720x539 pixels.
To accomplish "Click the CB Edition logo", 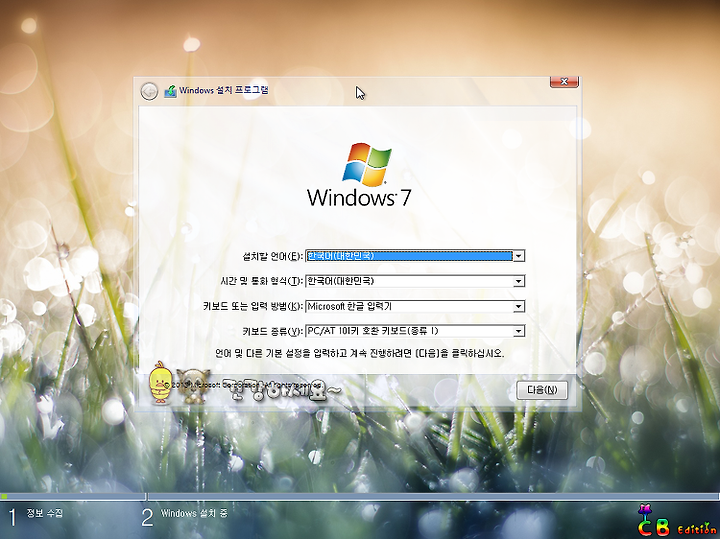I will pyautogui.click(x=676, y=521).
